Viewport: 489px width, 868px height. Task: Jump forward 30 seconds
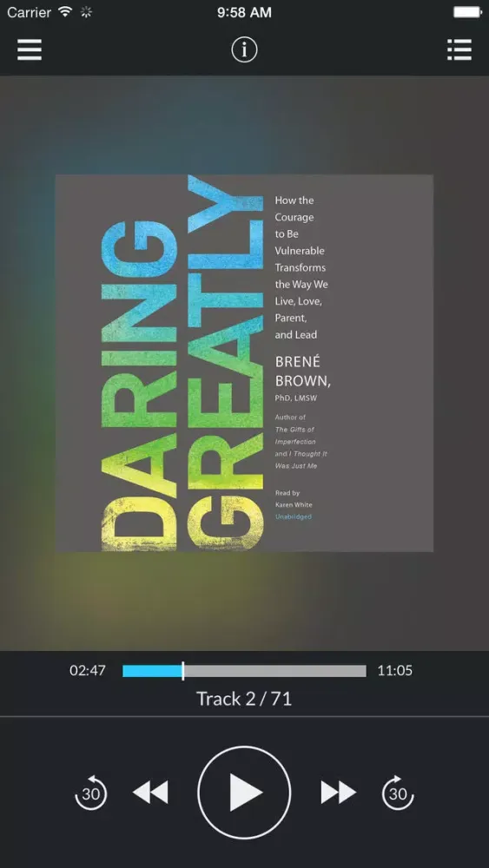398,792
